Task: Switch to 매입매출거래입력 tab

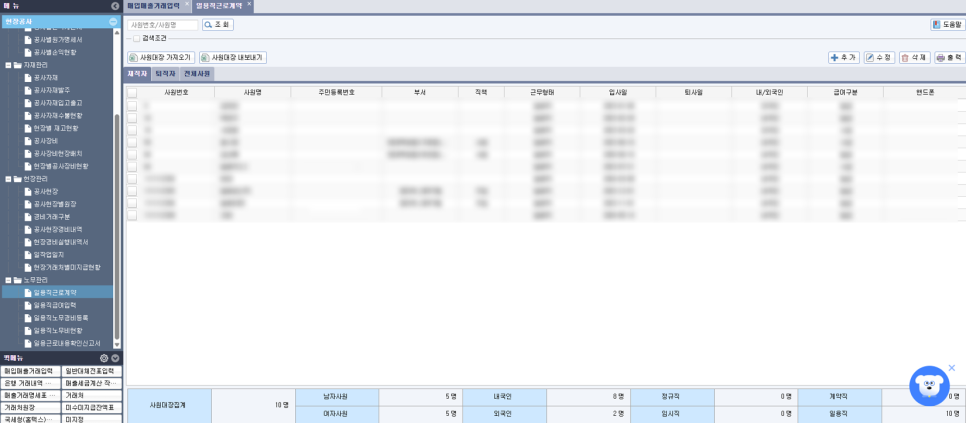Action: (x=154, y=6)
